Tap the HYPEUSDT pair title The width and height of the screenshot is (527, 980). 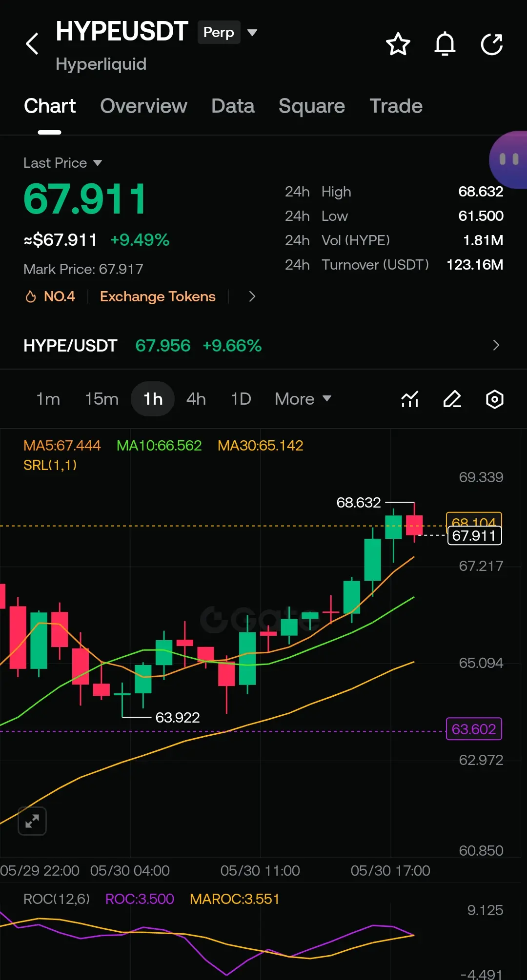tap(122, 31)
